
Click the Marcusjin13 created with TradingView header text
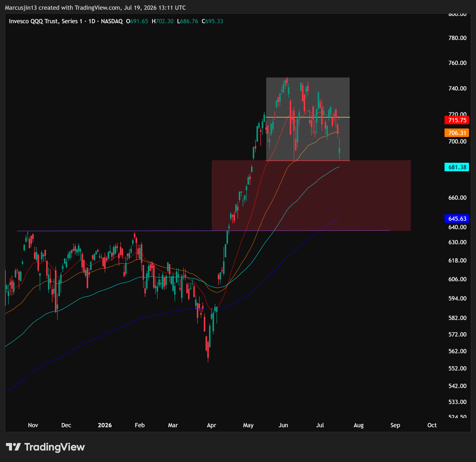(95, 8)
